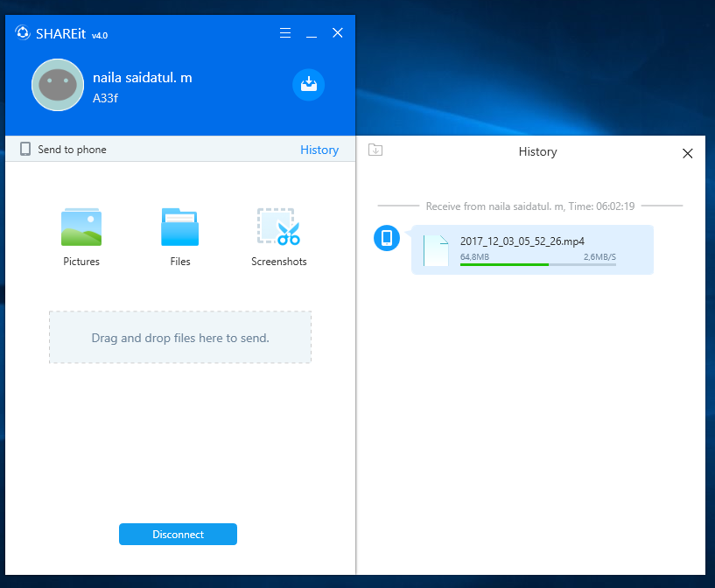This screenshot has width=715, height=588.
Task: Open the Screenshots tool
Action: click(279, 237)
